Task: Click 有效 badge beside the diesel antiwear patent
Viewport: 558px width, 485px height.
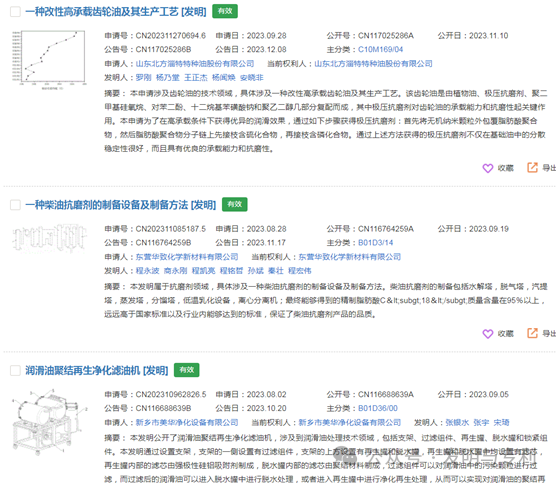Action: point(235,204)
